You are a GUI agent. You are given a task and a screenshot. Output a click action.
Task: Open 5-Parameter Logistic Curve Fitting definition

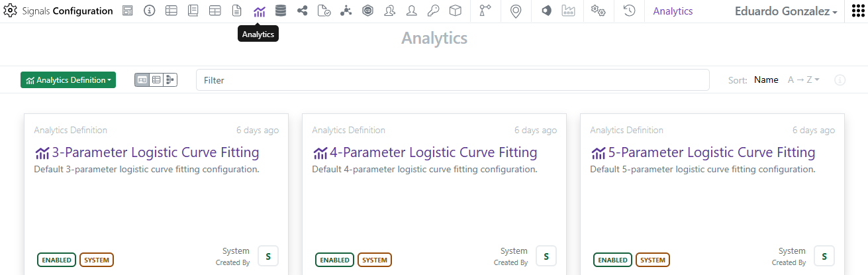click(711, 153)
